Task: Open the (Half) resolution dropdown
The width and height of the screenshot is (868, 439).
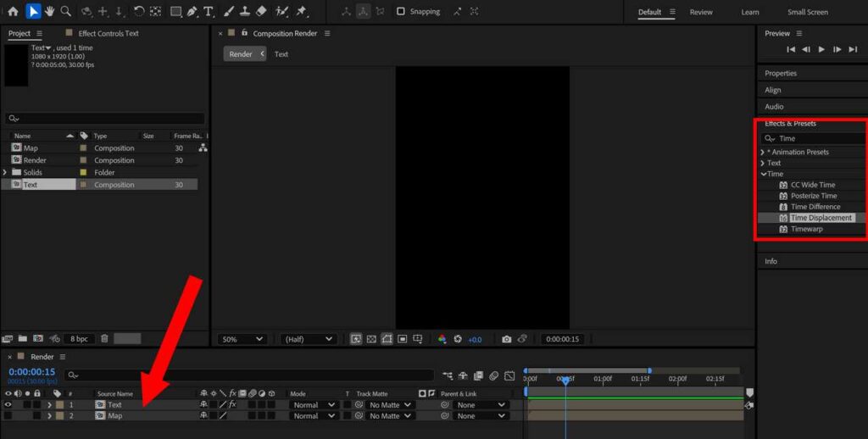Action: tap(309, 339)
